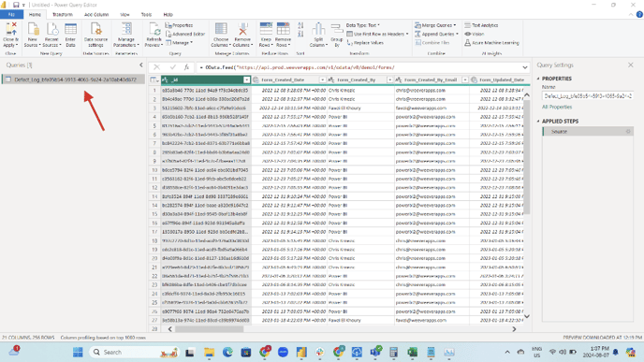
Task: Sort column descending
Action: coord(300,34)
